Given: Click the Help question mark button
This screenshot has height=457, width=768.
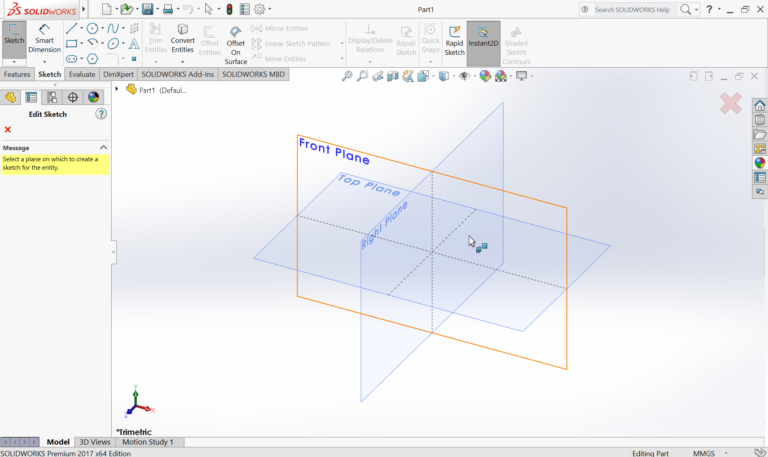Looking at the screenshot, I should click(709, 9).
